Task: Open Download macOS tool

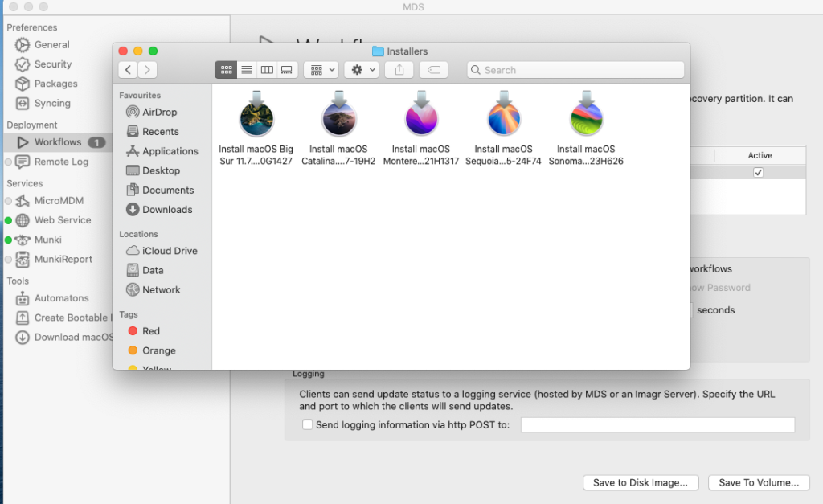Action: click(63, 337)
